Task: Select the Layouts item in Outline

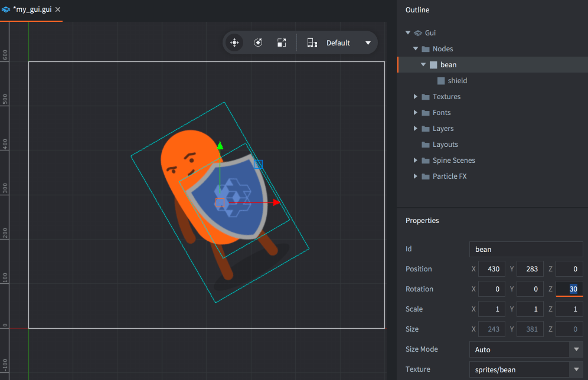Action: coord(445,145)
